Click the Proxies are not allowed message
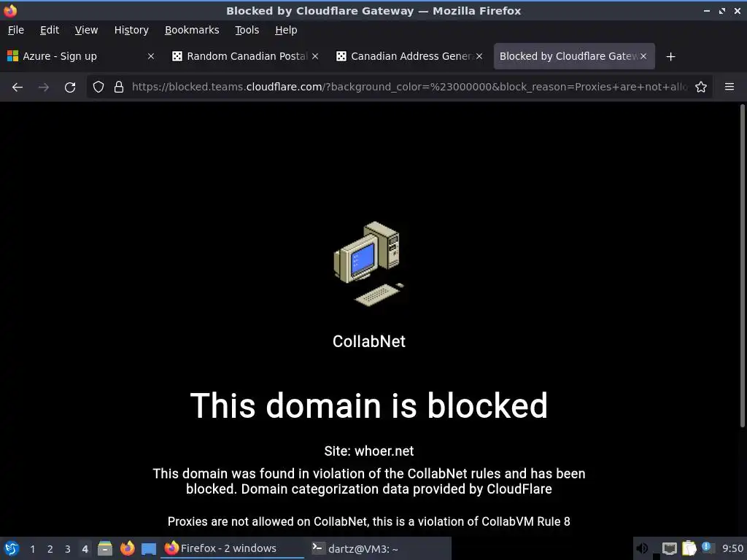 point(368,521)
